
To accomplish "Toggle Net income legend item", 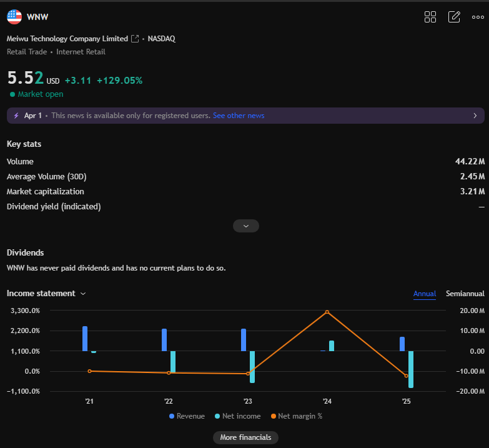I will 238,416.
